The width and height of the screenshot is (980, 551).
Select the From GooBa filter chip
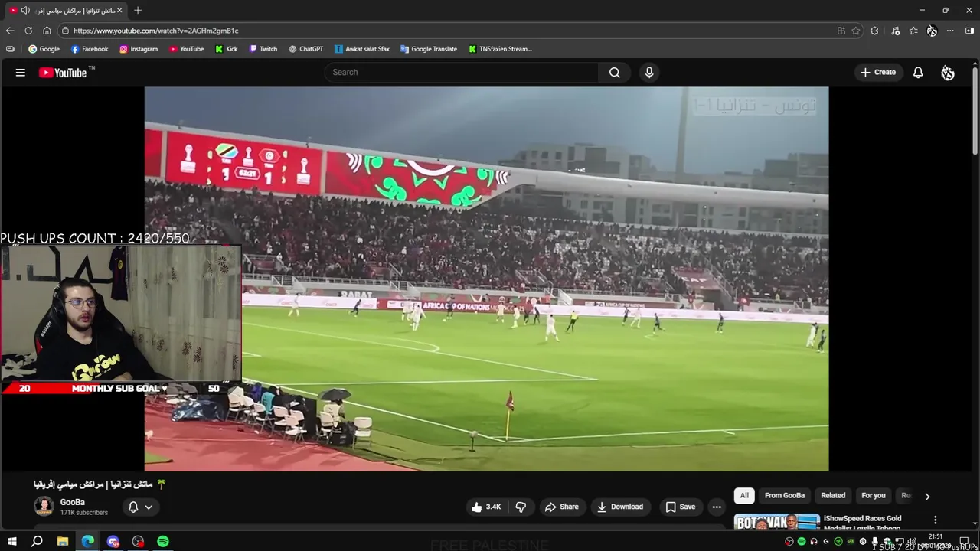click(785, 495)
